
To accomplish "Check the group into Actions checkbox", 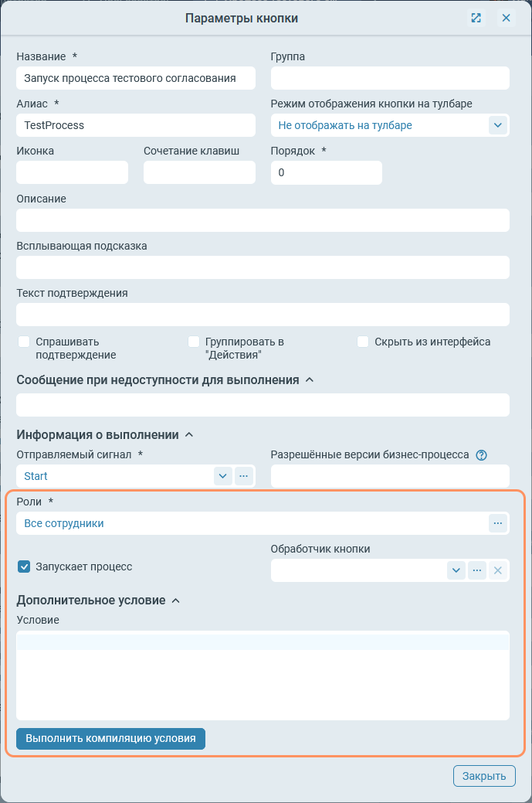I will (194, 342).
